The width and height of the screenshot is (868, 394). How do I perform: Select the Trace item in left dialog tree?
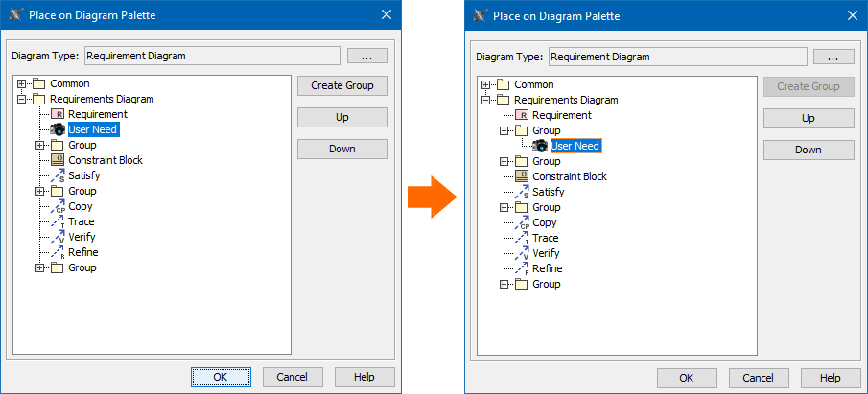[x=81, y=221]
